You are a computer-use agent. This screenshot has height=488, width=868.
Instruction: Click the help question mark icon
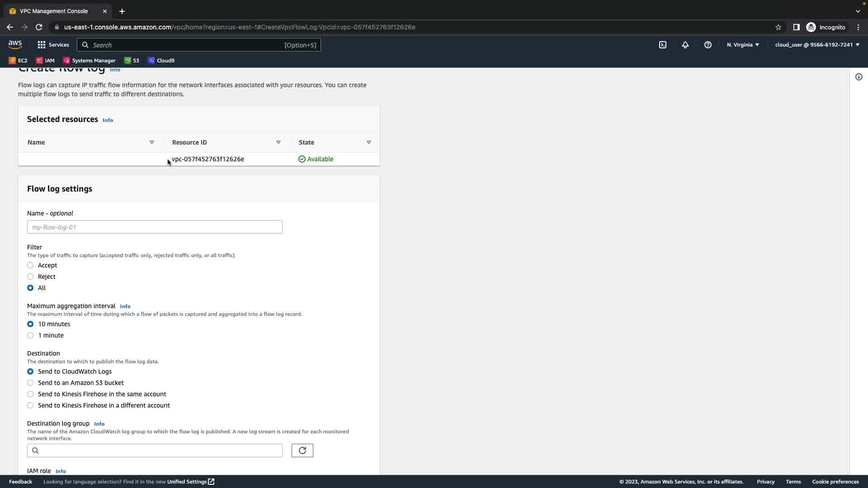tap(708, 45)
